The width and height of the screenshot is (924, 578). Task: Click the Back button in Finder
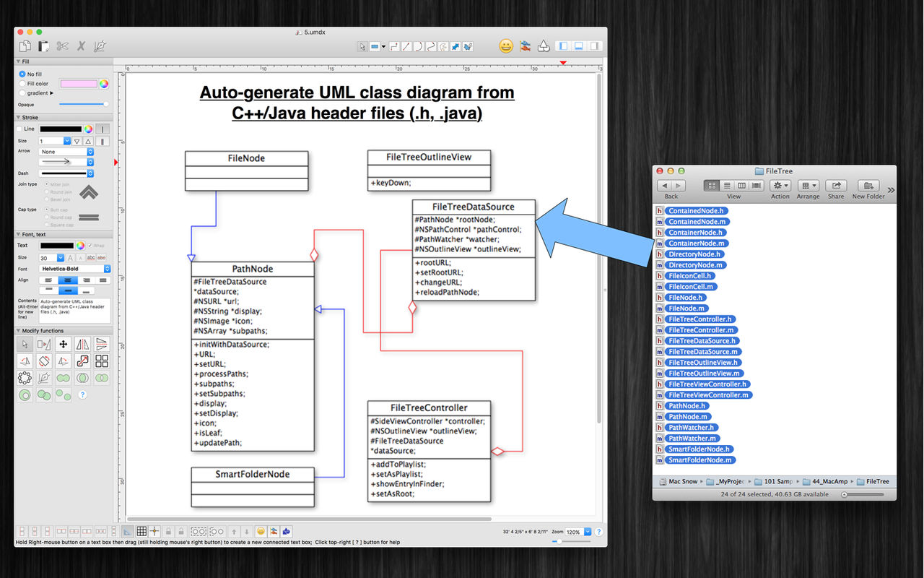click(x=671, y=186)
